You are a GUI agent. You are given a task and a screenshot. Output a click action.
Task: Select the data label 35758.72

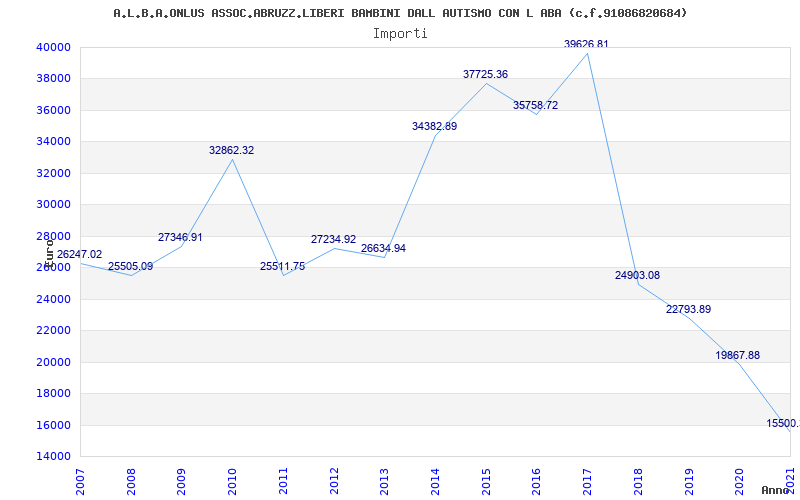[535, 105]
